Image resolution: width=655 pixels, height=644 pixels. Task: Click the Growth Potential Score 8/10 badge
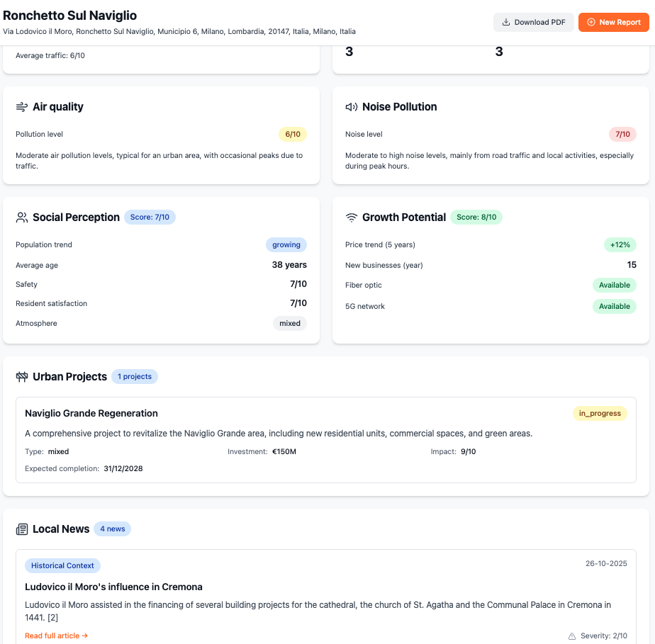click(x=476, y=218)
